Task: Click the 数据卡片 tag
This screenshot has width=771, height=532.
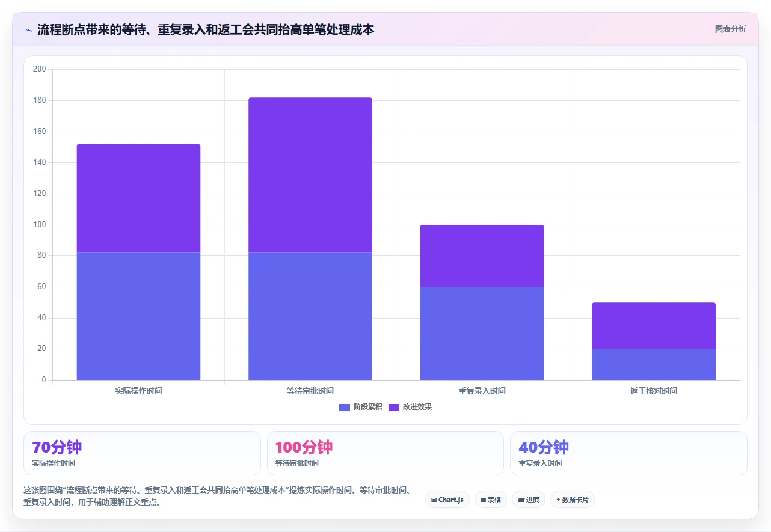Action: point(573,500)
